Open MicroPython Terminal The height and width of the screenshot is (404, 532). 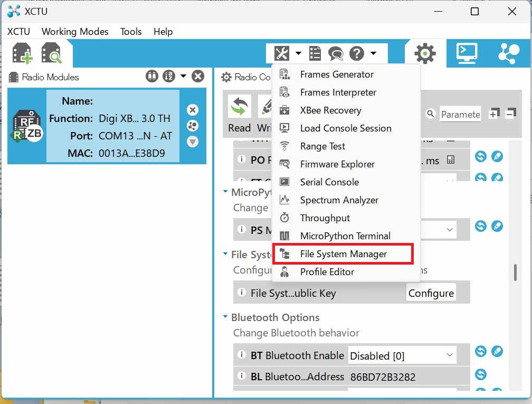point(346,236)
